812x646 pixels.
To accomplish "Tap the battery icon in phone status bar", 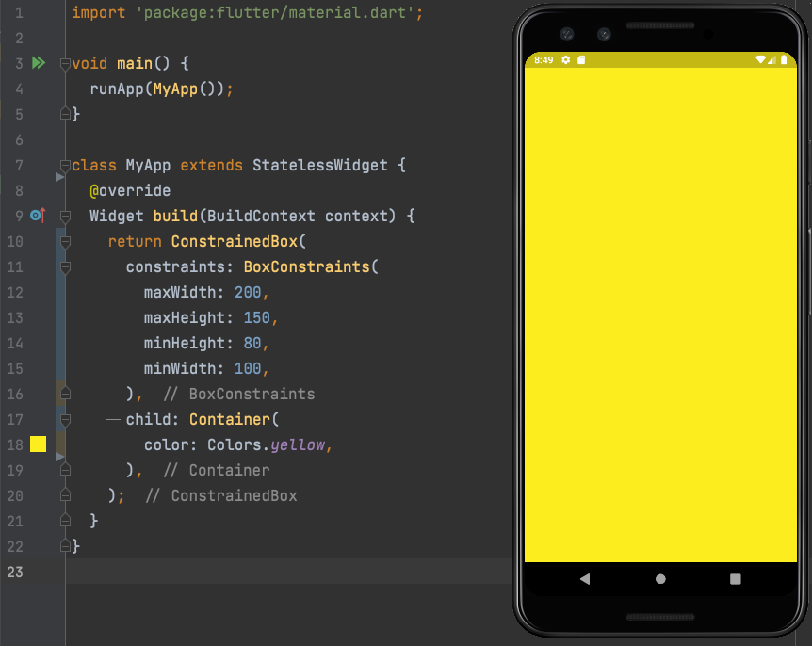I will [784, 60].
